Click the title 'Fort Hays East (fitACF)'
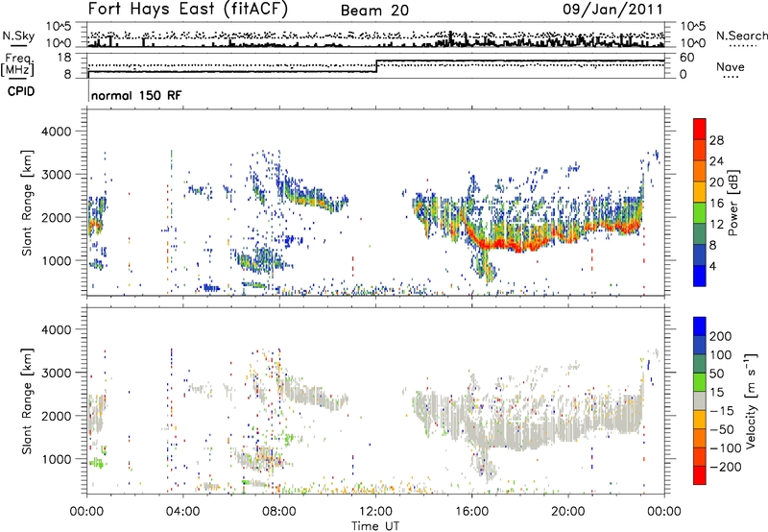Viewport: 768px width, 532px height. [188, 9]
